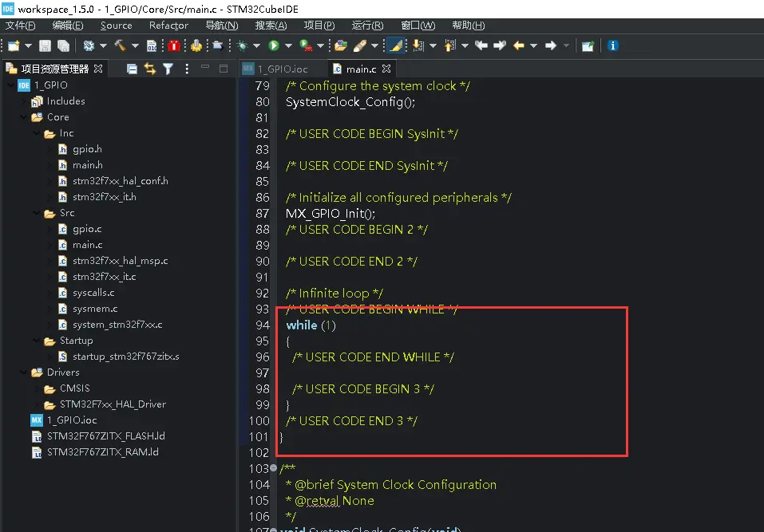This screenshot has width=764, height=532.
Task: Close the main.c editor tab
Action: coord(386,69)
